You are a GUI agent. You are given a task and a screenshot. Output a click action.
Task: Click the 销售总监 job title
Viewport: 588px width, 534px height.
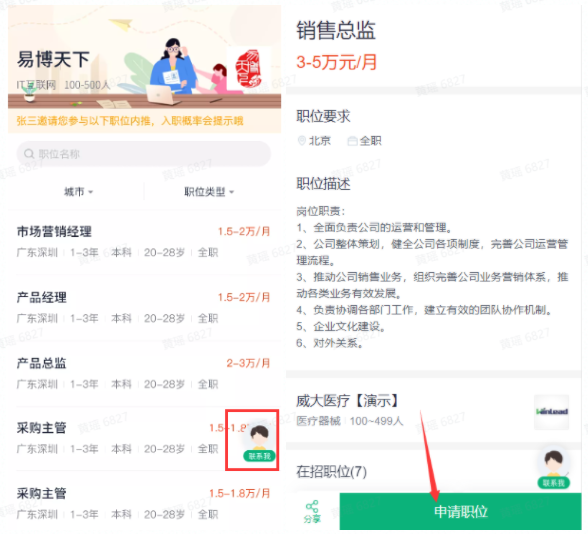336,30
